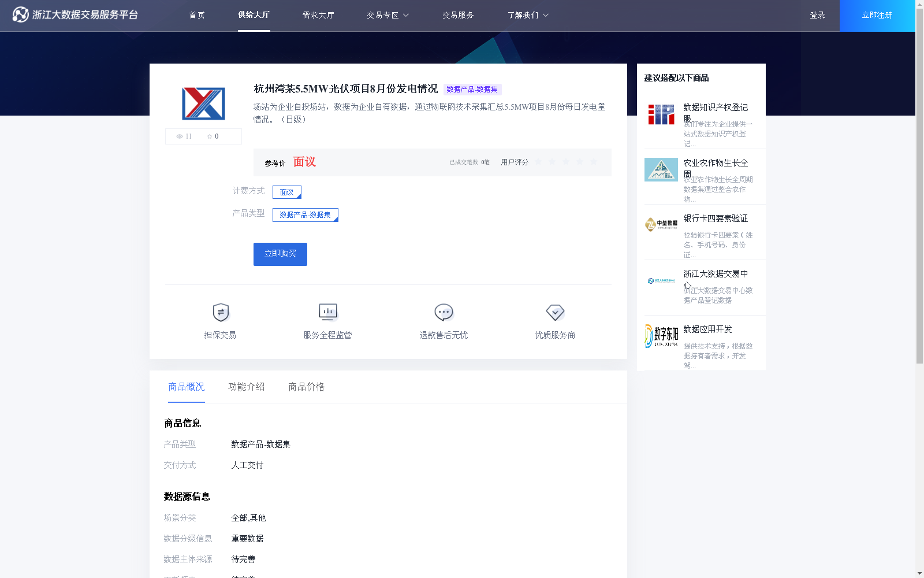Open the 首页 menu item

197,15
